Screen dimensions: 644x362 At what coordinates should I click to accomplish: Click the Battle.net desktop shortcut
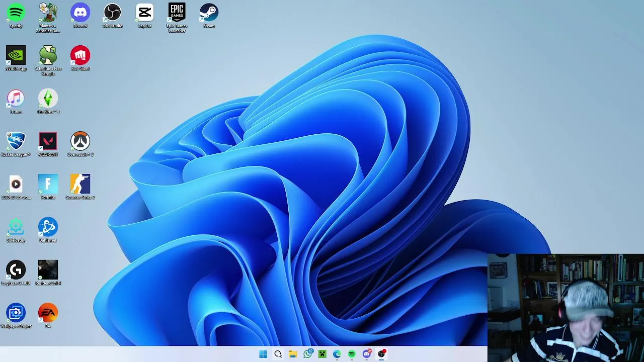point(48,230)
